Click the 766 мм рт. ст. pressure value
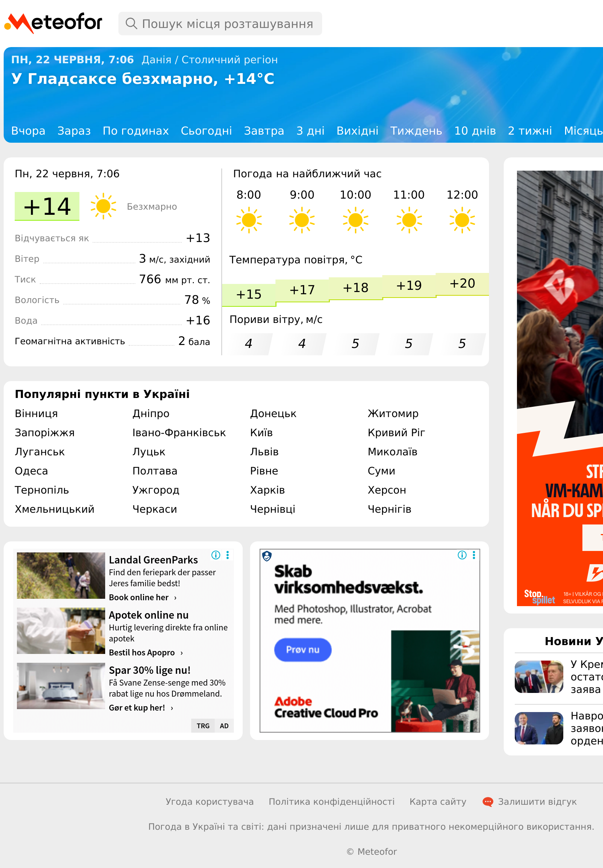 (x=175, y=279)
